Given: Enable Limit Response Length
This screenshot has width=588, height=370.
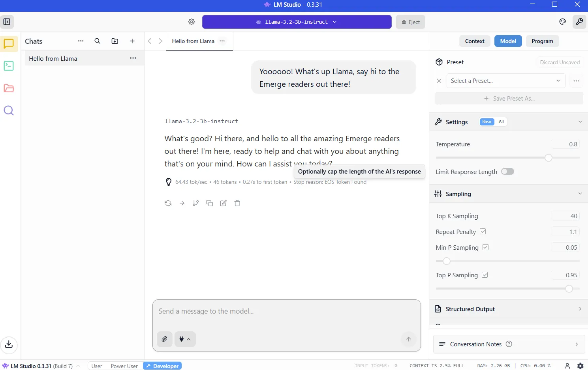Looking at the screenshot, I should click(507, 171).
